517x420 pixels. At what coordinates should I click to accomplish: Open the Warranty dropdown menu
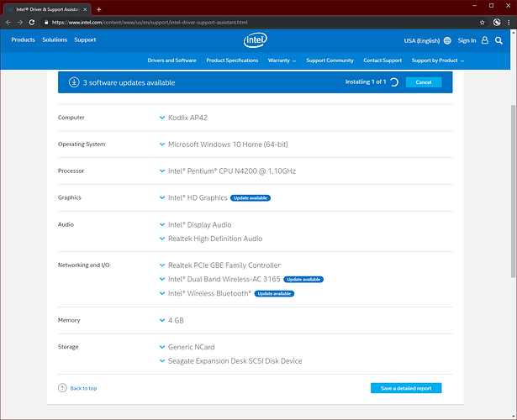click(282, 60)
